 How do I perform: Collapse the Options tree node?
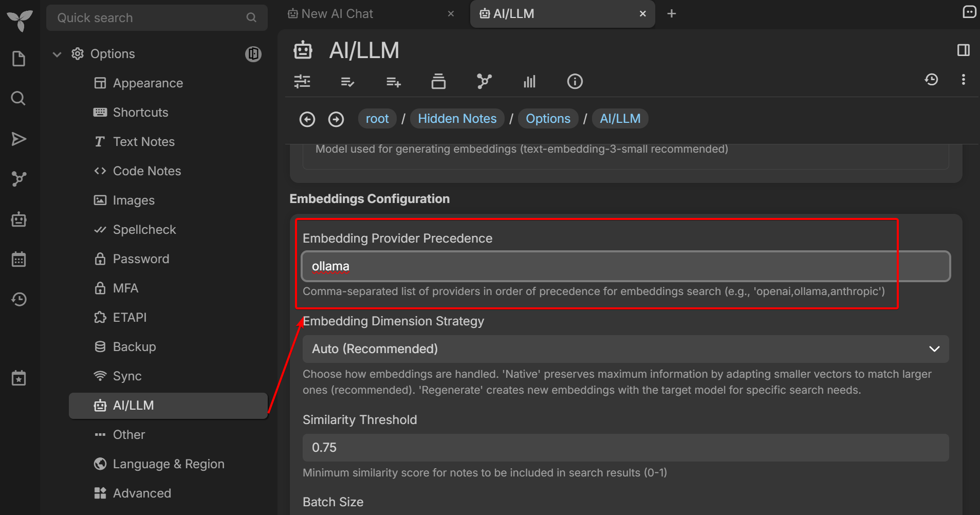pos(57,54)
